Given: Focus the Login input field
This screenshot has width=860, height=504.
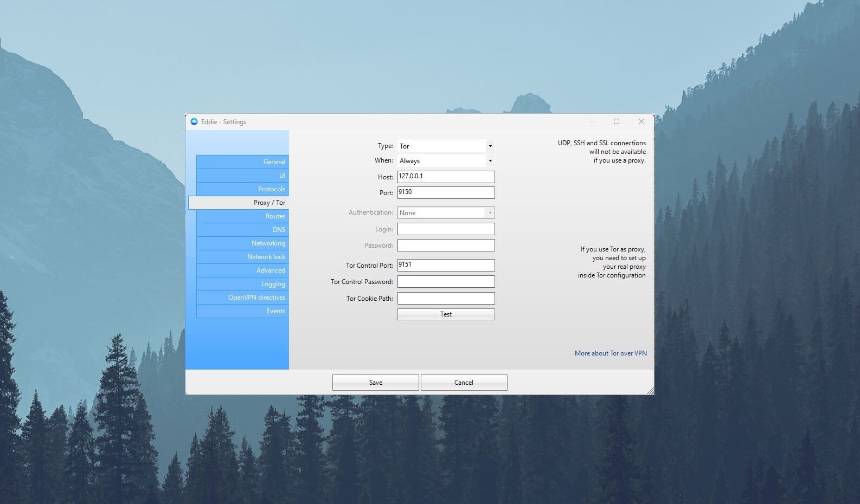Looking at the screenshot, I should click(446, 229).
